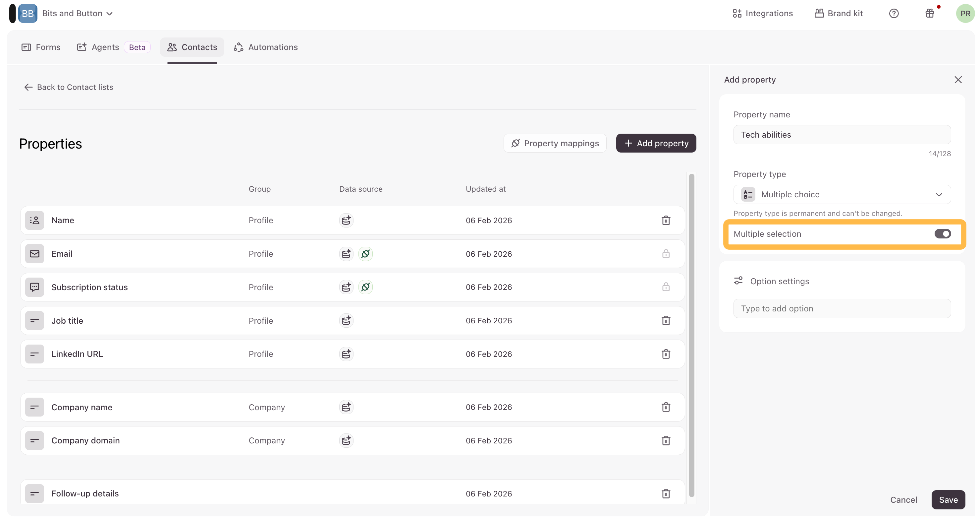Go to the Agents Beta tab

point(113,47)
